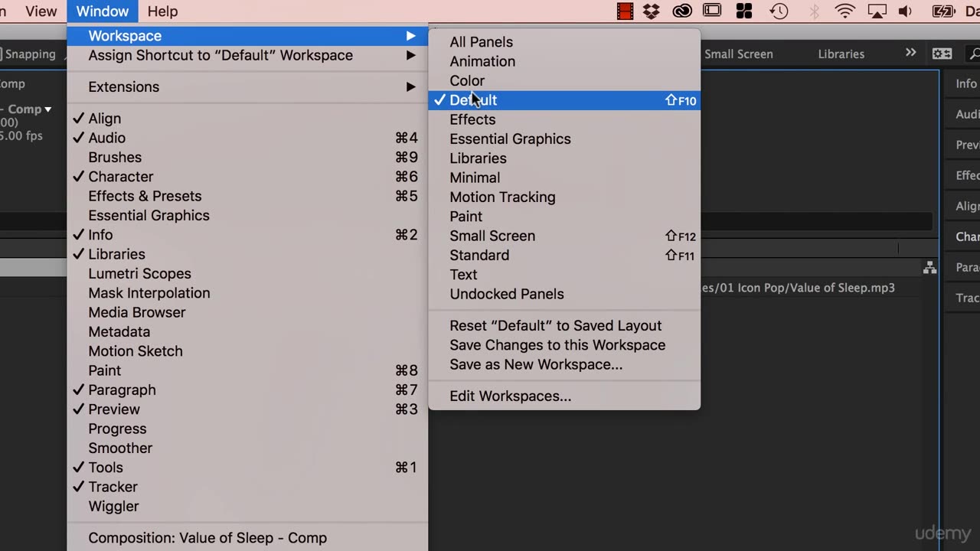Click the Value of Sleep.mp3 file path
The width and height of the screenshot is (980, 551).
click(x=798, y=288)
